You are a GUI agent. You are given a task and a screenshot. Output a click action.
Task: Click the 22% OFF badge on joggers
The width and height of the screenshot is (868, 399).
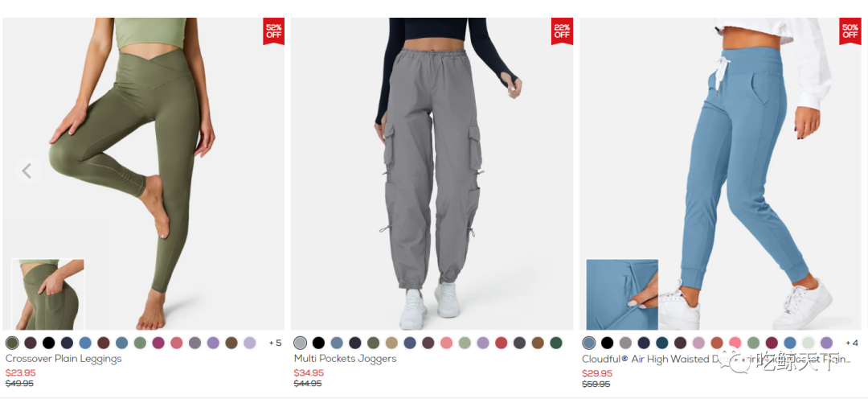pyautogui.click(x=562, y=31)
